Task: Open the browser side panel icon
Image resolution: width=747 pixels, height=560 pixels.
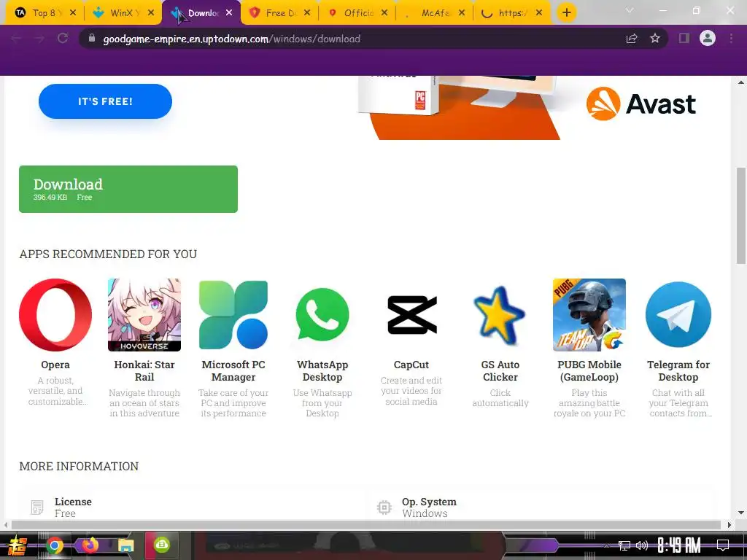Action: coord(684,38)
